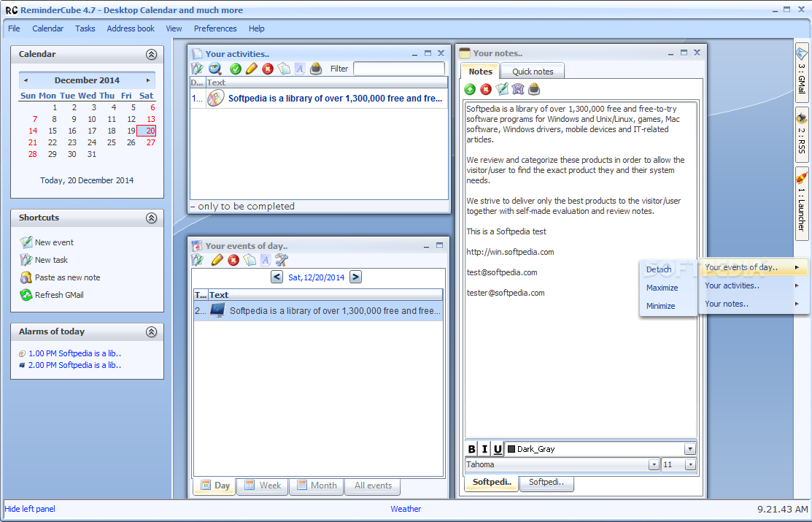The height and width of the screenshot is (522, 812).
Task: Open the Tasks menu
Action: [85, 28]
